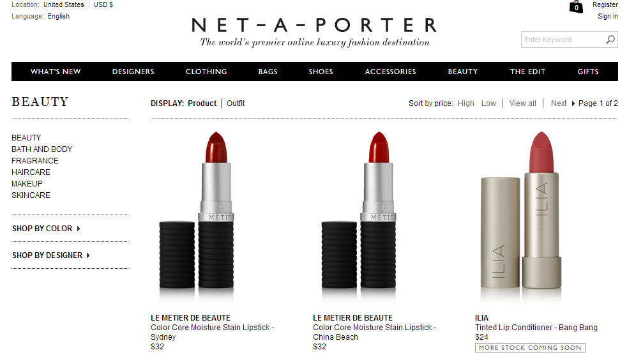Click the View all link
Image resolution: width=643 pixels, height=364 pixels.
tap(522, 103)
